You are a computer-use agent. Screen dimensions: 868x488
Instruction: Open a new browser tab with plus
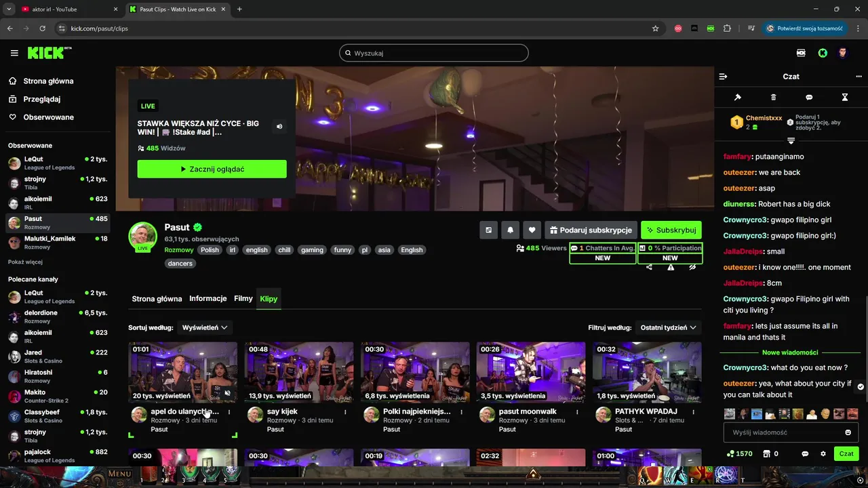[x=239, y=9]
